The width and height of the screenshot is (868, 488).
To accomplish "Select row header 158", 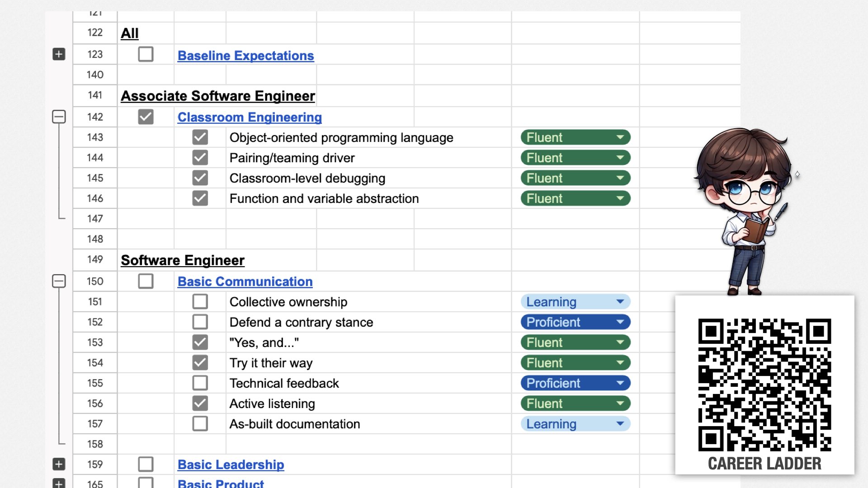I will pos(95,444).
